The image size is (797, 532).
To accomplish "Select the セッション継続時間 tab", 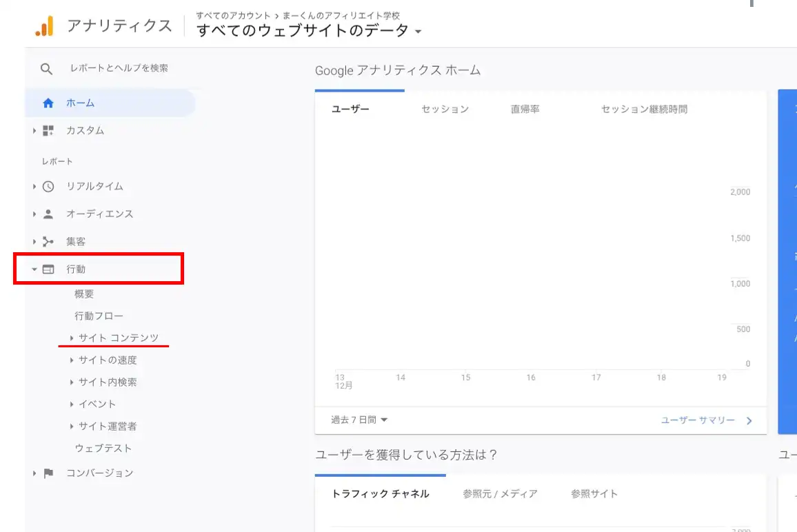I will click(x=644, y=110).
